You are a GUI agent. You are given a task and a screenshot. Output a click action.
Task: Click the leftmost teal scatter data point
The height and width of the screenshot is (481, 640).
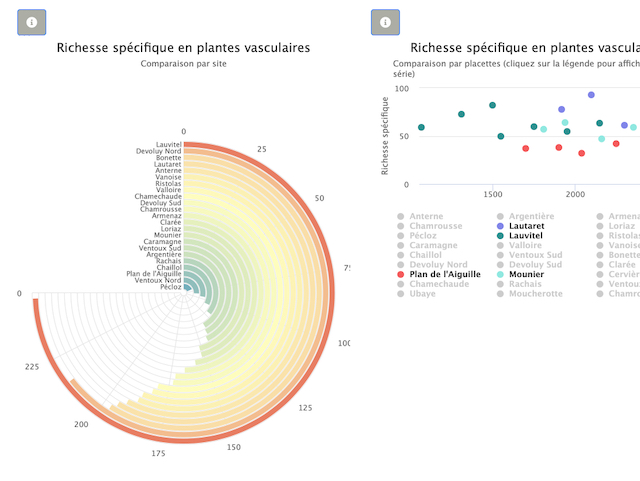(x=421, y=128)
